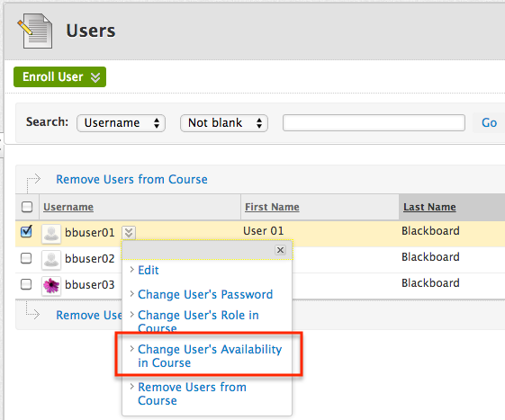
Task: Click the bbuser03 username text
Action: point(89,284)
